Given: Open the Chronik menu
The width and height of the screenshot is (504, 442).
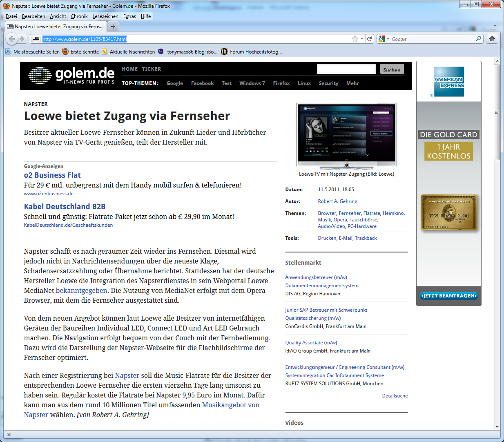Looking at the screenshot, I should tap(79, 16).
